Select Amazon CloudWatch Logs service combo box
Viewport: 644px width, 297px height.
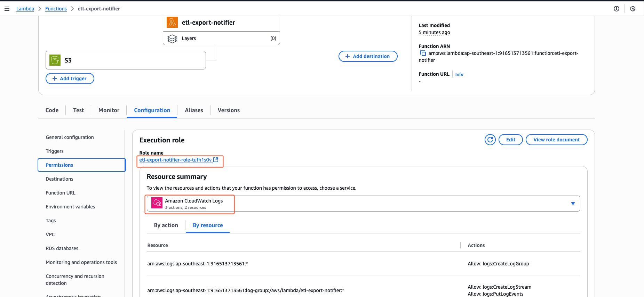363,204
